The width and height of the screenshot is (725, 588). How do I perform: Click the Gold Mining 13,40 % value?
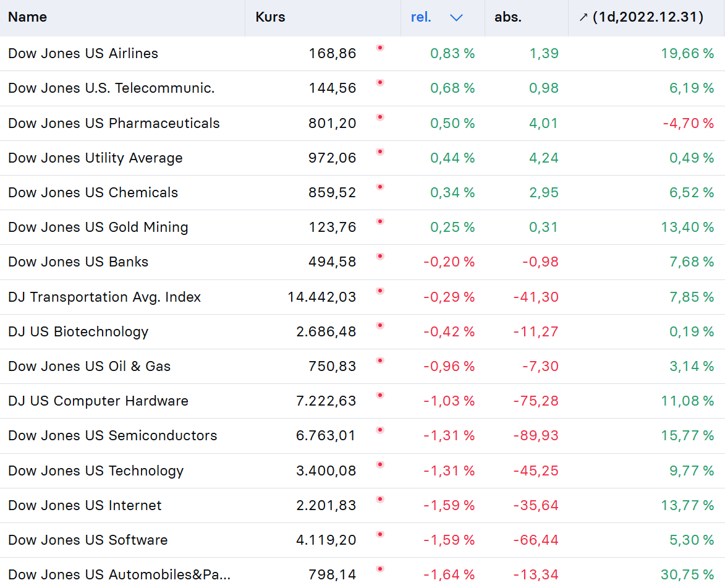pos(687,227)
